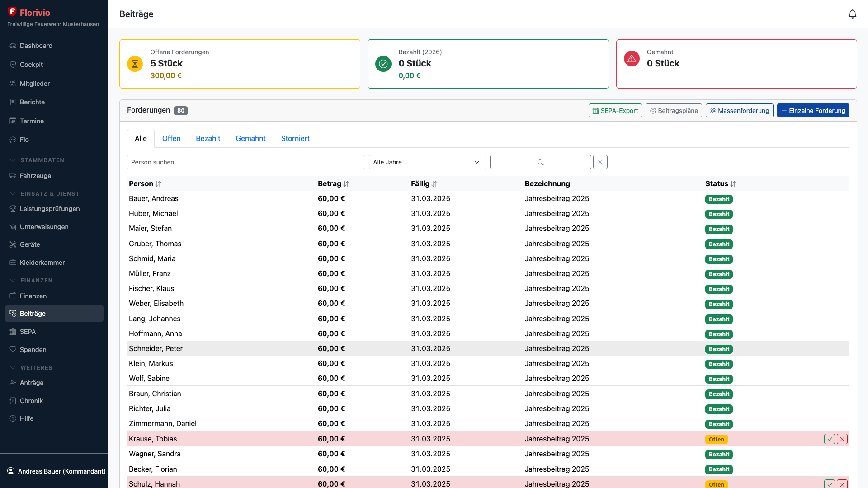
Task: Create an Einzelne Forderung
Action: point(813,111)
